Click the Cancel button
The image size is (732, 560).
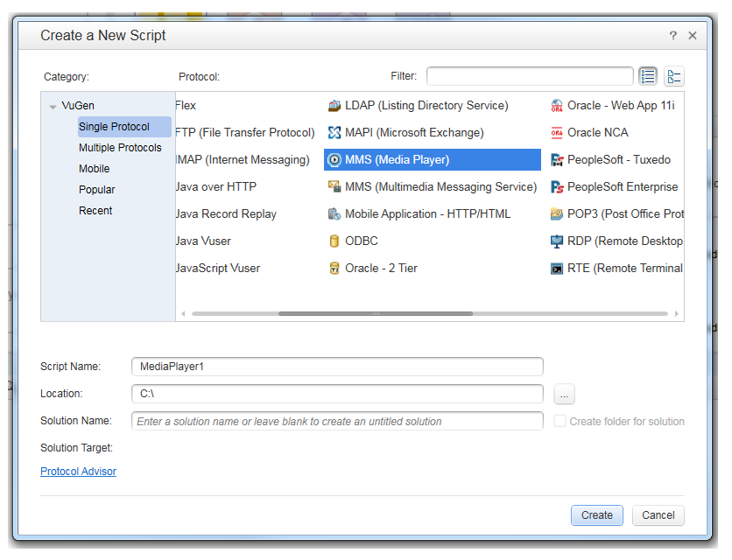tap(658, 515)
